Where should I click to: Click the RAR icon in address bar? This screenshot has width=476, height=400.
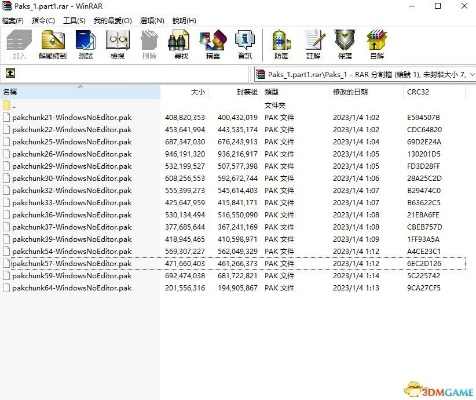tap(260, 74)
